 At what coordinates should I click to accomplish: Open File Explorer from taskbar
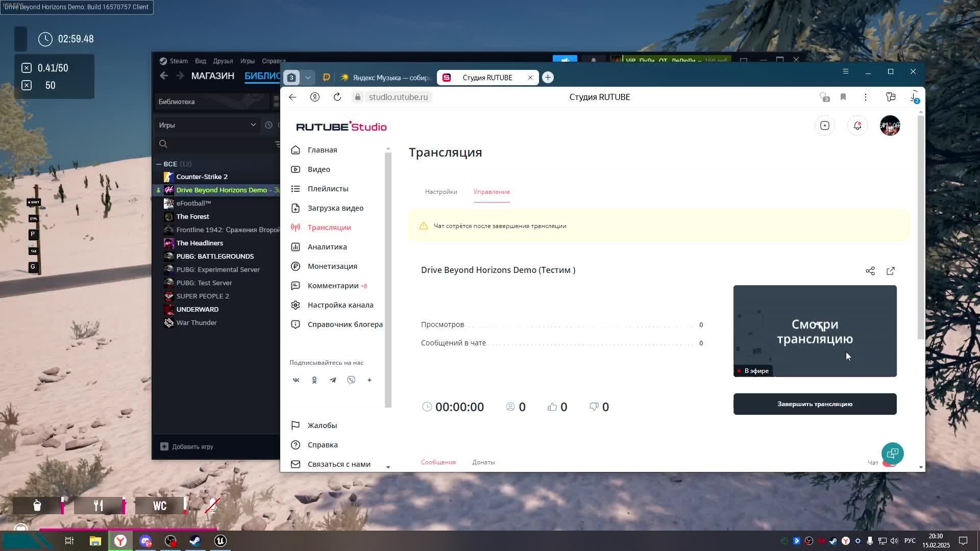pyautogui.click(x=95, y=541)
